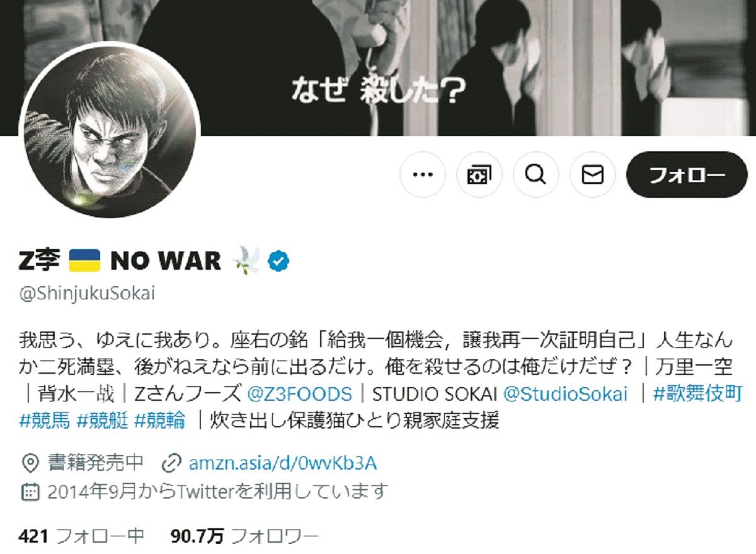This screenshot has width=756, height=554.
Task: Click the profile search magnifier icon
Action: pyautogui.click(x=536, y=175)
